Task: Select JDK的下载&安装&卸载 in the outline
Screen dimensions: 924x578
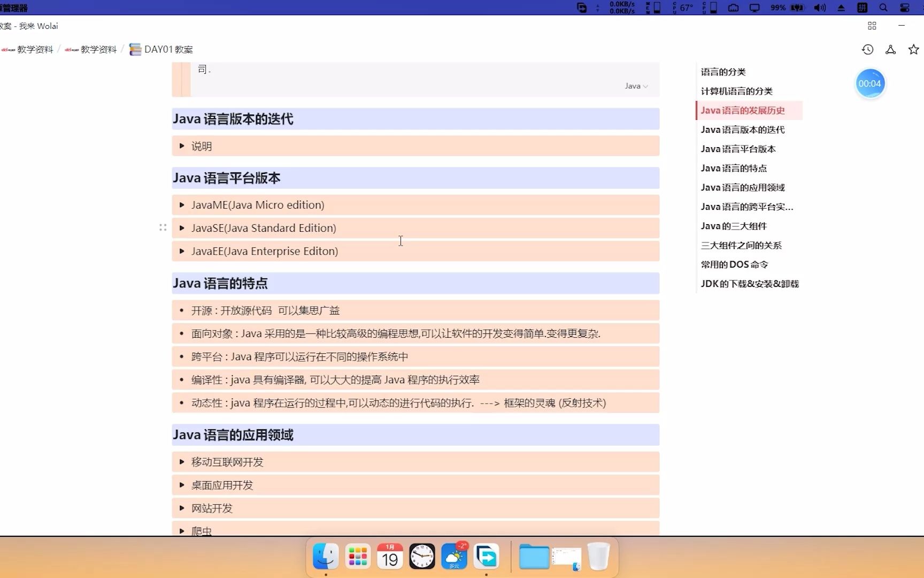Action: click(750, 284)
